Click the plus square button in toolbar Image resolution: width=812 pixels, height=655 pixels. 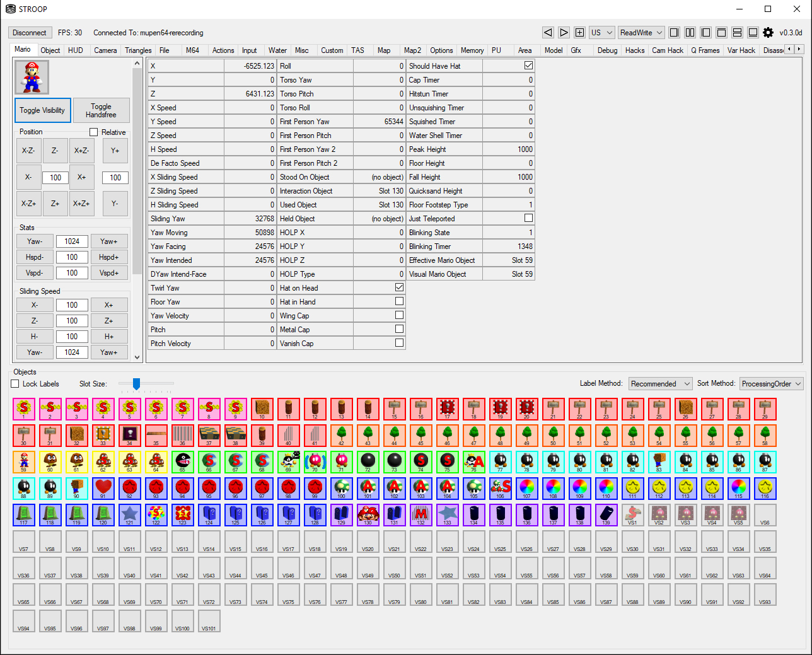(x=579, y=33)
